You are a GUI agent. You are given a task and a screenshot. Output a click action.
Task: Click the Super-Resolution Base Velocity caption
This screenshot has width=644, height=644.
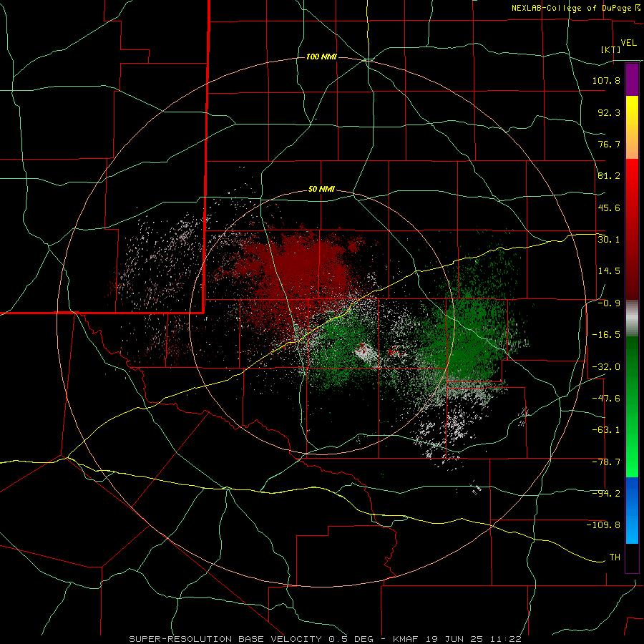pyautogui.click(x=325, y=639)
